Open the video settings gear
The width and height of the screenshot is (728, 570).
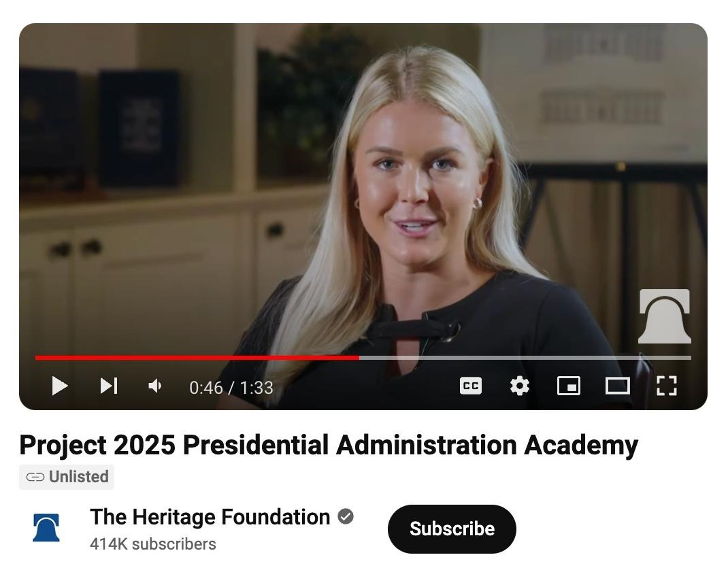click(519, 386)
